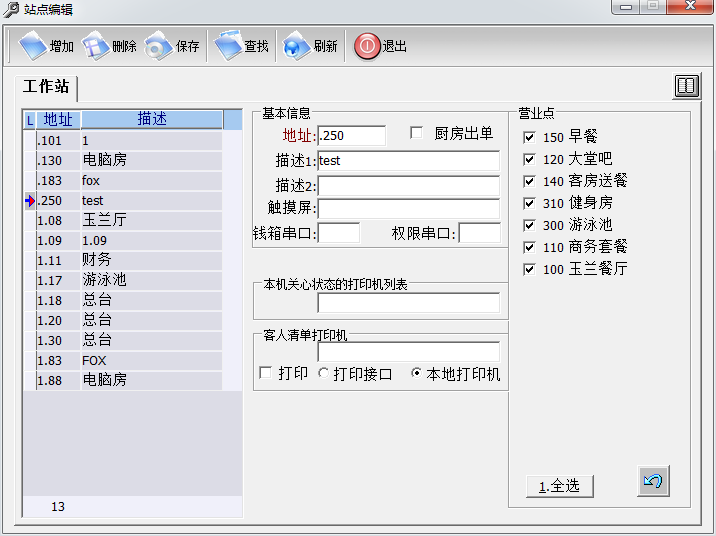Click the key icon in title bar
The image size is (716, 536).
[11, 9]
